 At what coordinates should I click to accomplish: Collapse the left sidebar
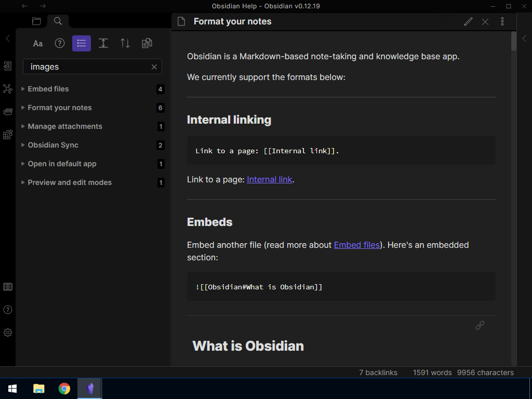(8, 38)
